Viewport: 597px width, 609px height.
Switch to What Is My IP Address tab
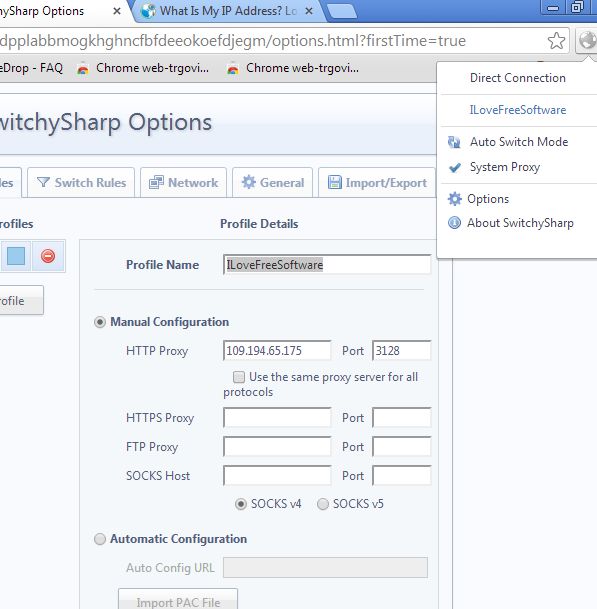coord(227,11)
